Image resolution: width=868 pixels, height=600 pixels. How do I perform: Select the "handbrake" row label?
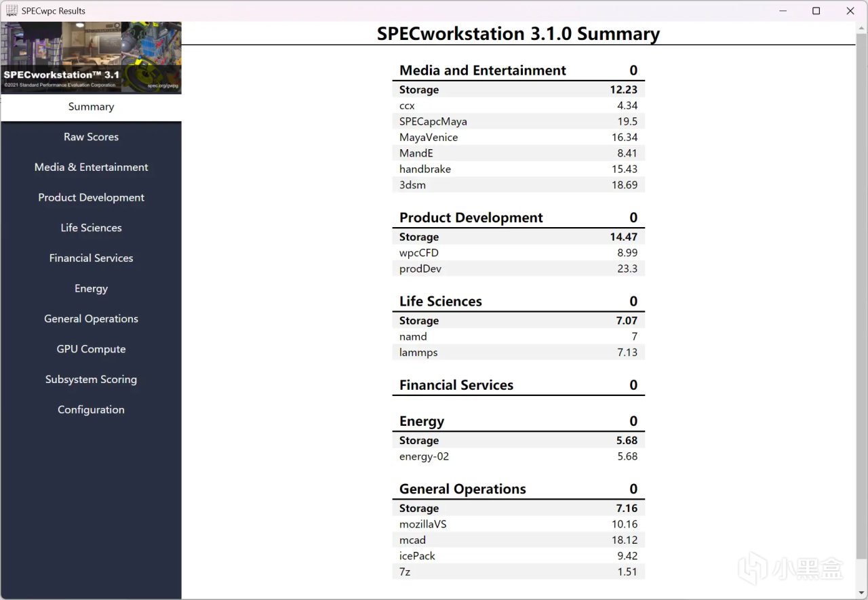[425, 169]
